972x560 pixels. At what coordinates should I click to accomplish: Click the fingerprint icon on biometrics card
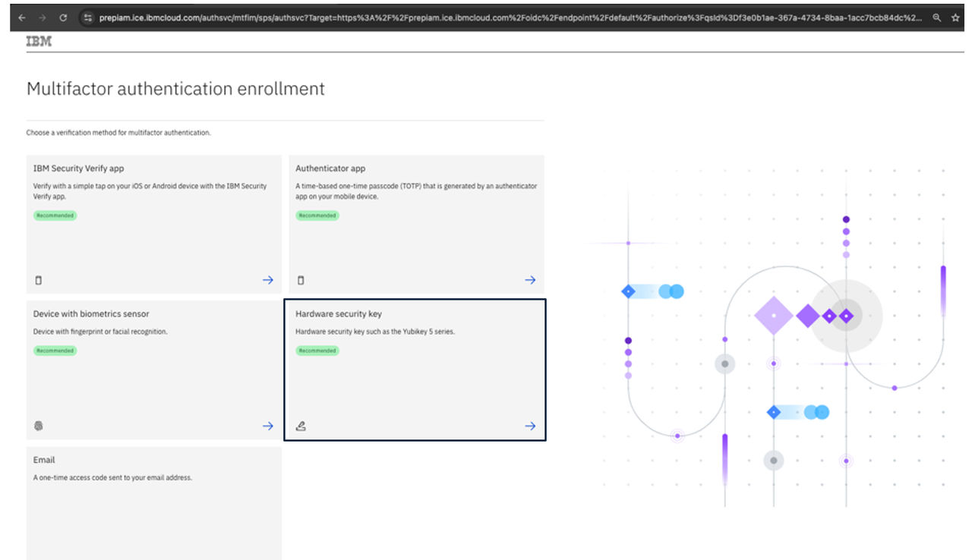click(39, 426)
